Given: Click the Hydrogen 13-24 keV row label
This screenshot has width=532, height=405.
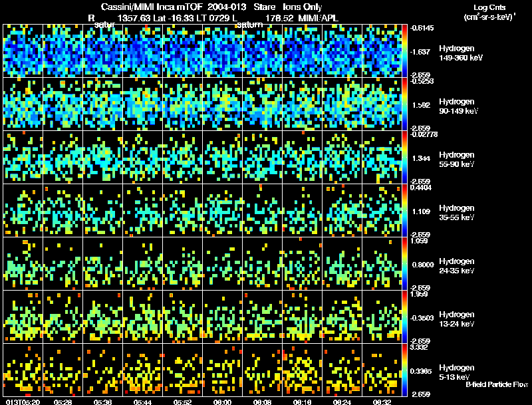Looking at the screenshot, I should point(457,319).
